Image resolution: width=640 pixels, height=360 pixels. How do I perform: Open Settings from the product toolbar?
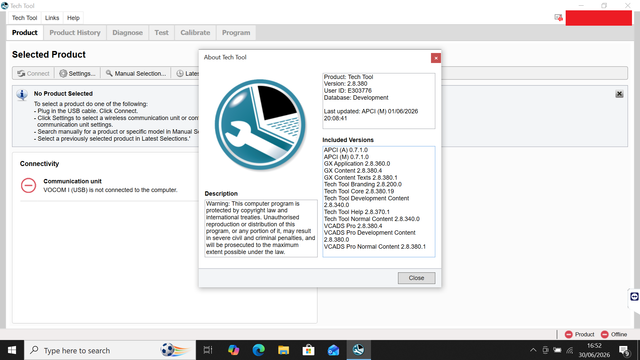[x=77, y=73]
